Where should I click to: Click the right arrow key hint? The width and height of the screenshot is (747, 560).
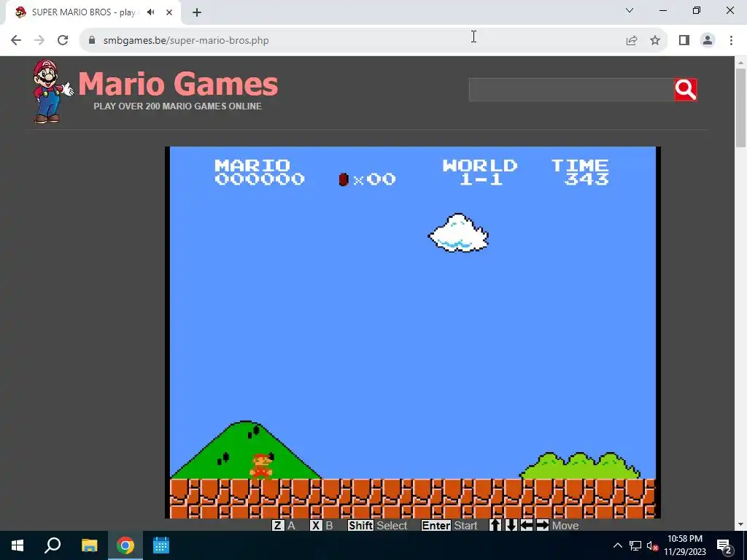[542, 525]
